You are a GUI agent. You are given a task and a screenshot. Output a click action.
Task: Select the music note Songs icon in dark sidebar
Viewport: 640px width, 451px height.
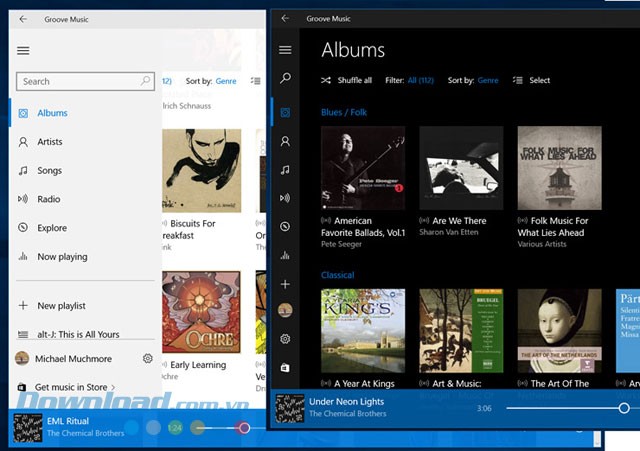point(285,170)
